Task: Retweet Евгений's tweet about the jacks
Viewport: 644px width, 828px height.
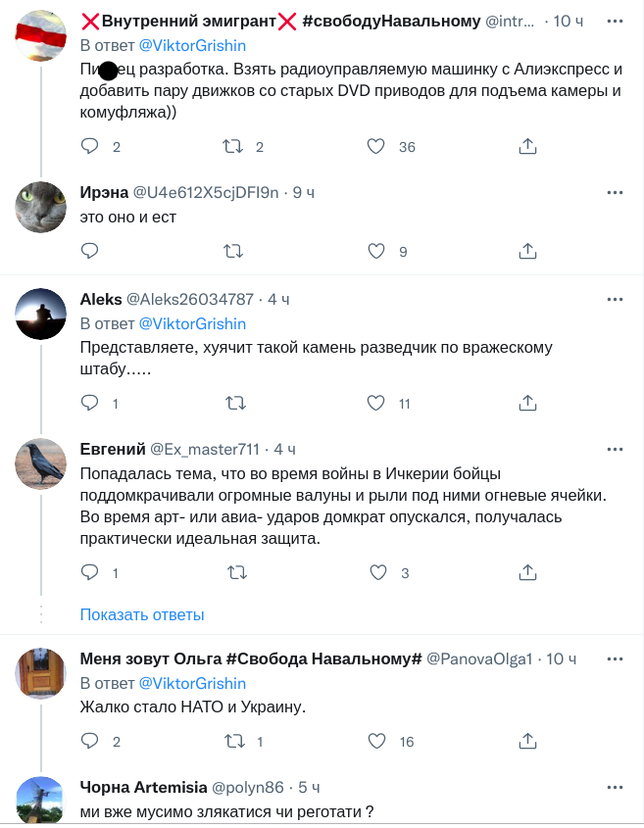Action: (x=233, y=573)
